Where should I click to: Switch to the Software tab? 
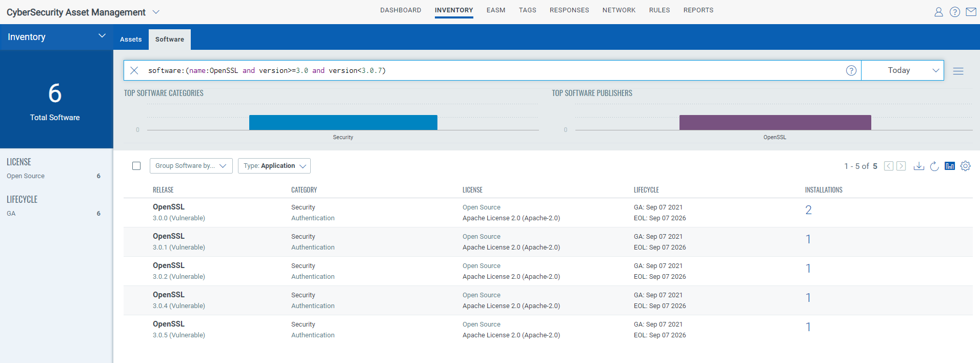[170, 40]
